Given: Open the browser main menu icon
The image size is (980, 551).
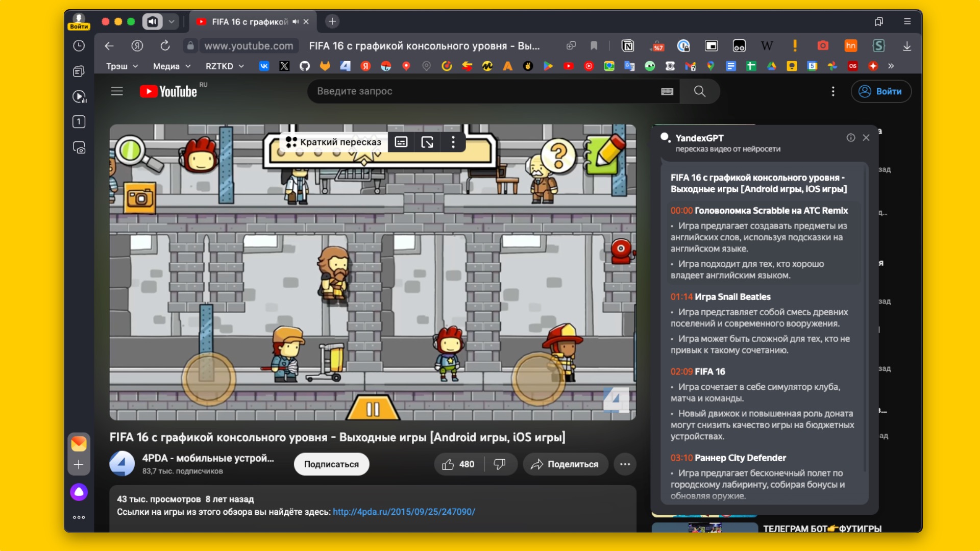Looking at the screenshot, I should pos(907,21).
